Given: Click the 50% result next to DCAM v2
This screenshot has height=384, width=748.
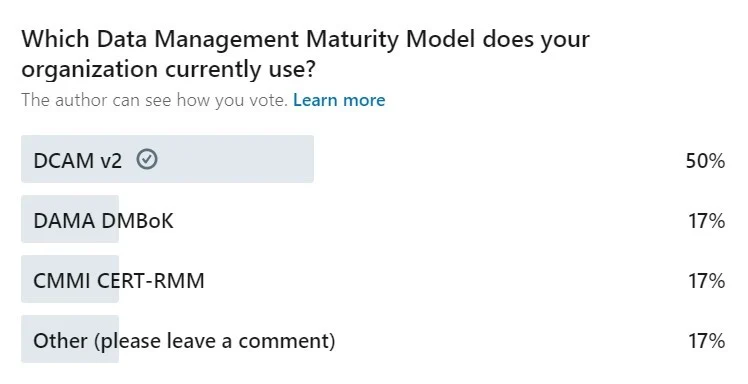Looking at the screenshot, I should [706, 161].
